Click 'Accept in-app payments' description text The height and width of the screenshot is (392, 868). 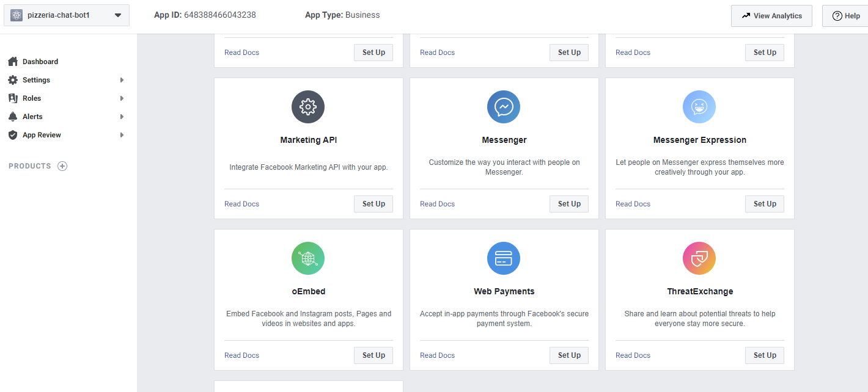click(504, 319)
